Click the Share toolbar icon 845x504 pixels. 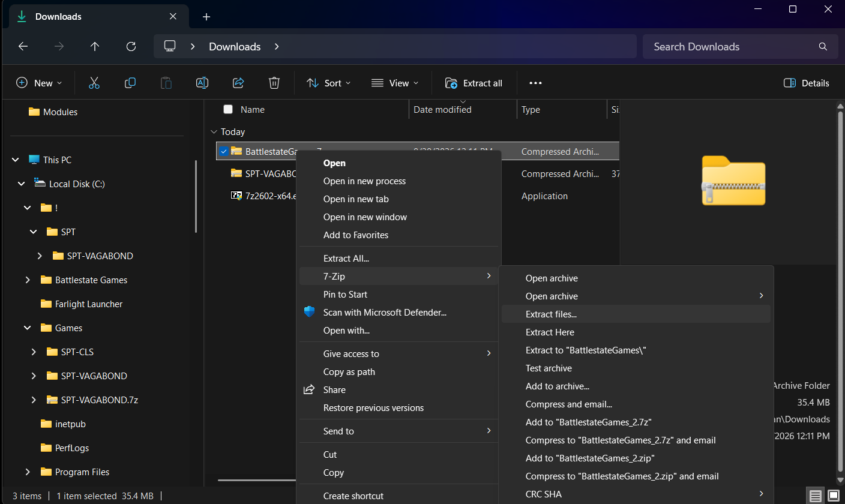click(238, 83)
